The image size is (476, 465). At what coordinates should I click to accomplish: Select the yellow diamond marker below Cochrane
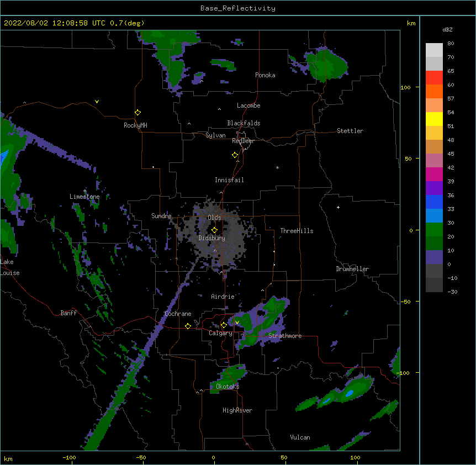[188, 326]
